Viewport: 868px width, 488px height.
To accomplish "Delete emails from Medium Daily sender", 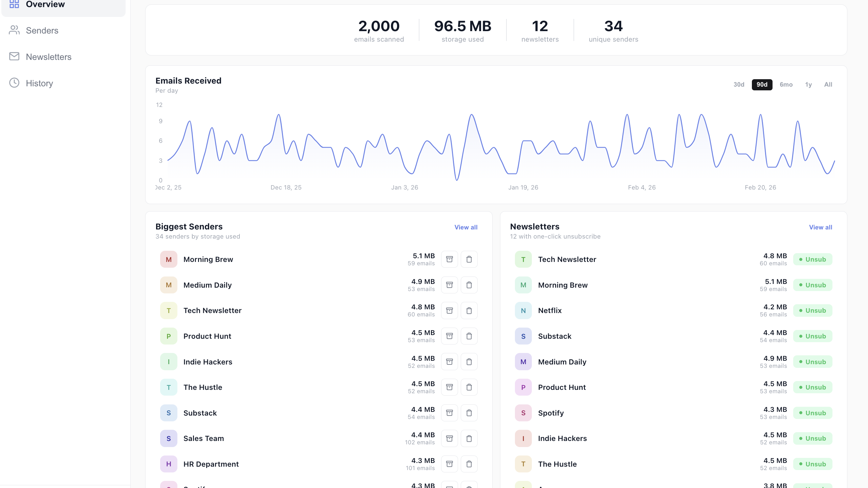I will (x=469, y=285).
